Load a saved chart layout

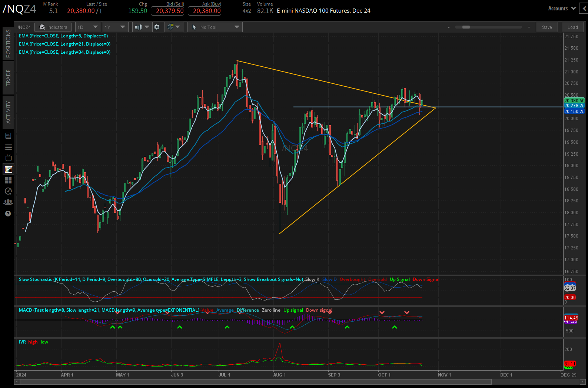[x=572, y=27]
